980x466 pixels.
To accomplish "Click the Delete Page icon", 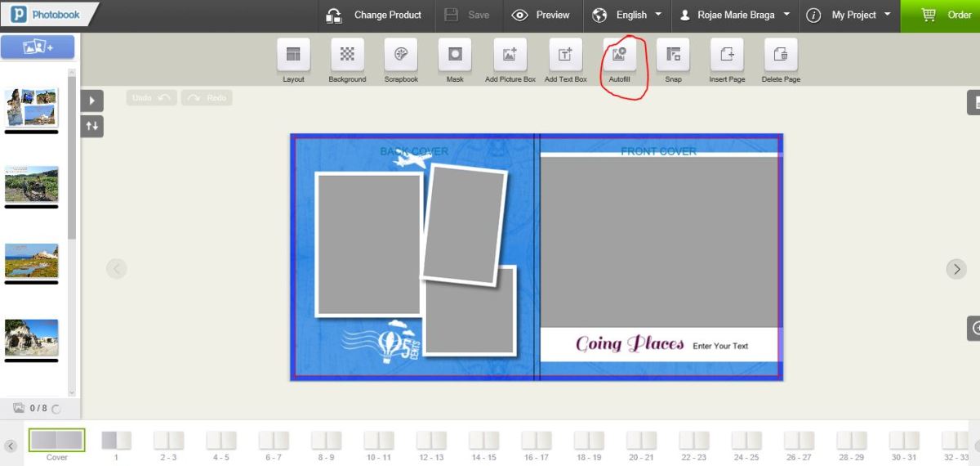I will [x=781, y=55].
